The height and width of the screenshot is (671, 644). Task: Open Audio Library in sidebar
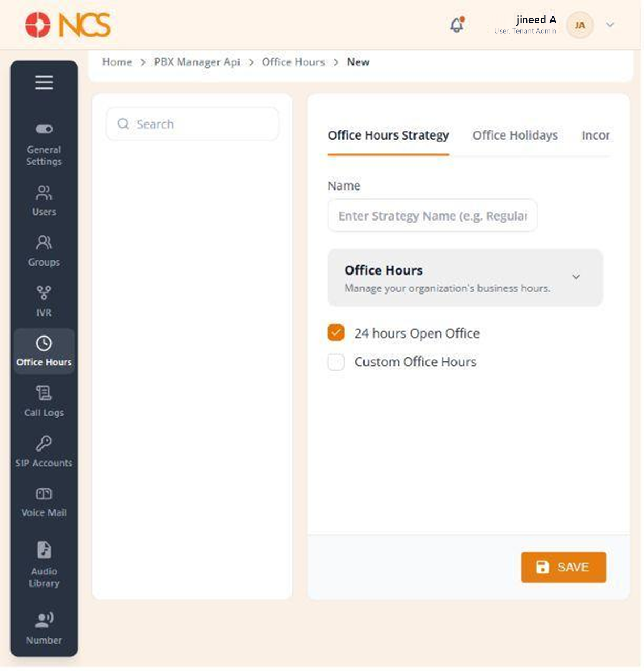coord(44,564)
